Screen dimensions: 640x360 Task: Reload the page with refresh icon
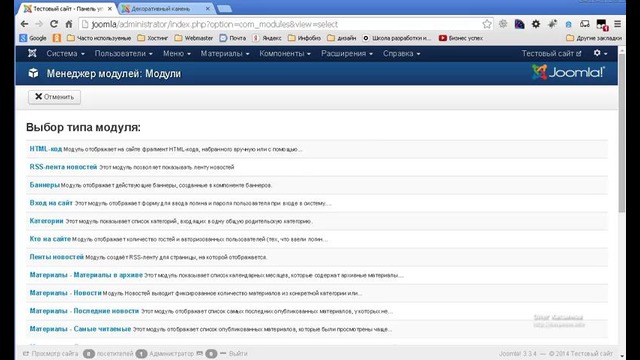coord(54,24)
